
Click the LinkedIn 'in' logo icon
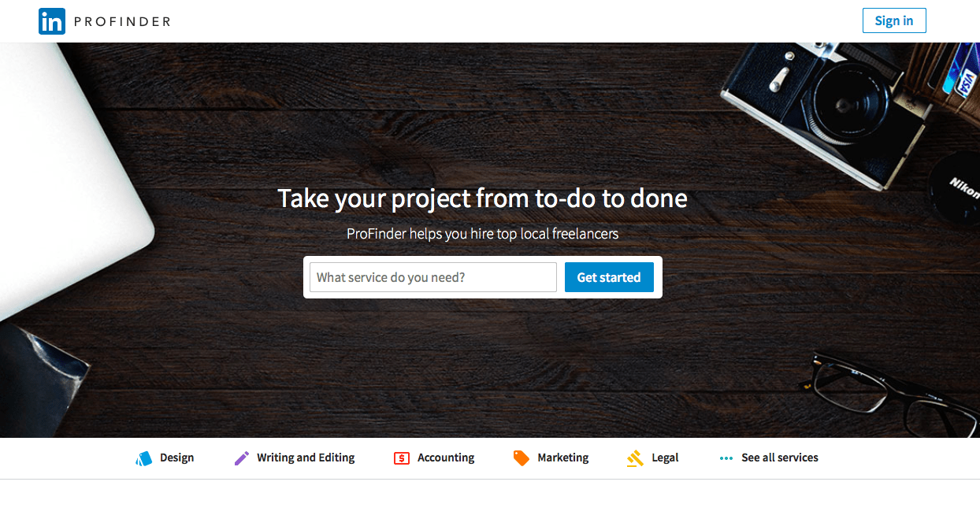tap(51, 21)
